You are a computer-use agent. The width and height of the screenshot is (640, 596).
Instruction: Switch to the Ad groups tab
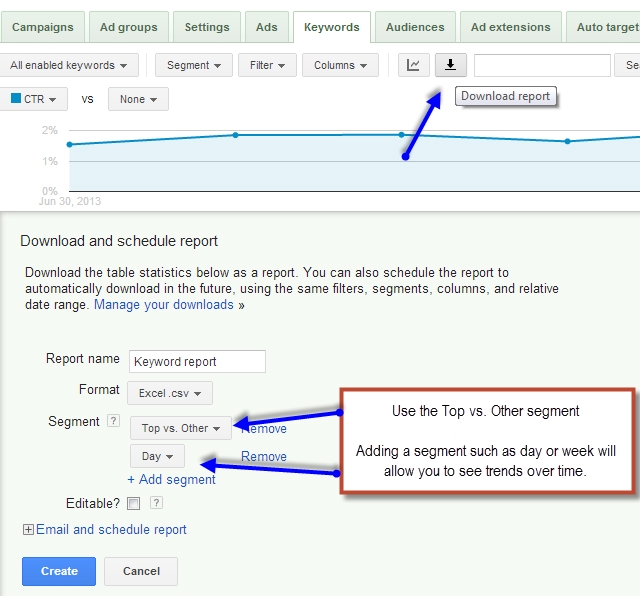(x=129, y=27)
